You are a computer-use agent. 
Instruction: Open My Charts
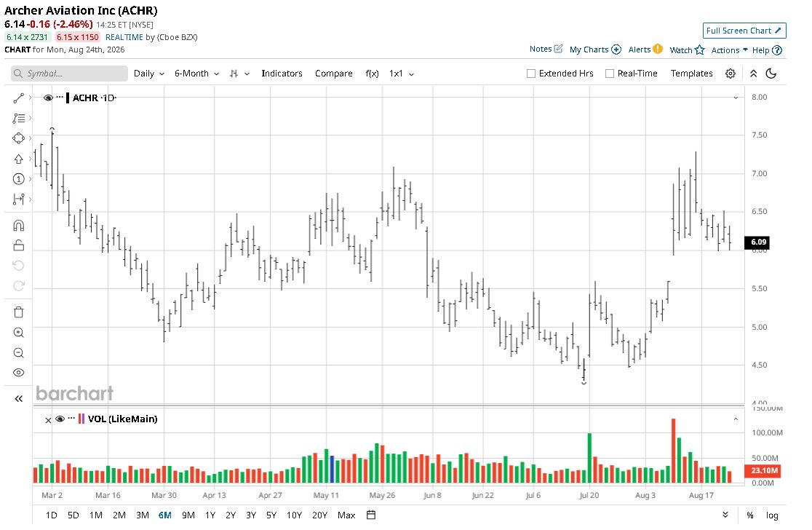(595, 50)
